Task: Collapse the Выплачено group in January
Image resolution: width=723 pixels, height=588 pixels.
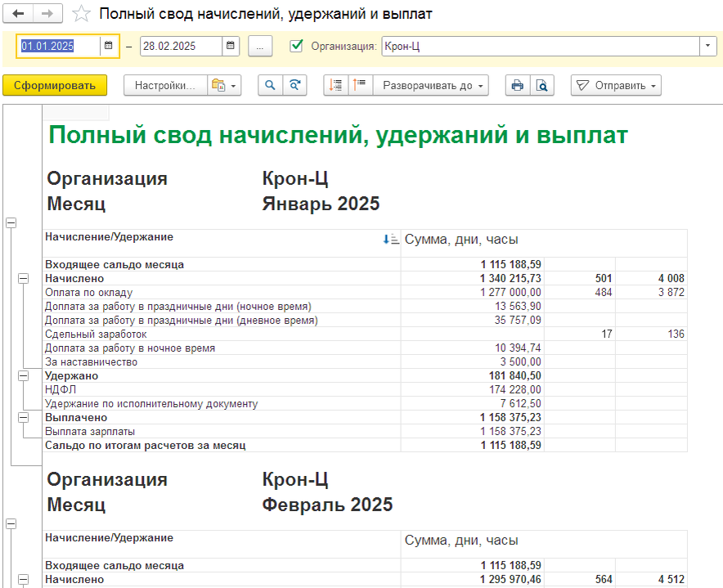Action: (23, 417)
